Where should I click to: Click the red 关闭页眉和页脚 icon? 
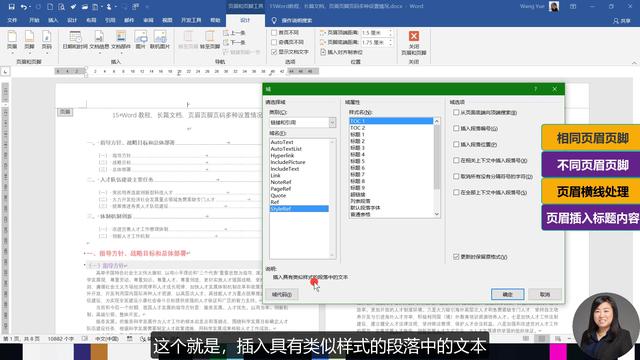click(413, 36)
